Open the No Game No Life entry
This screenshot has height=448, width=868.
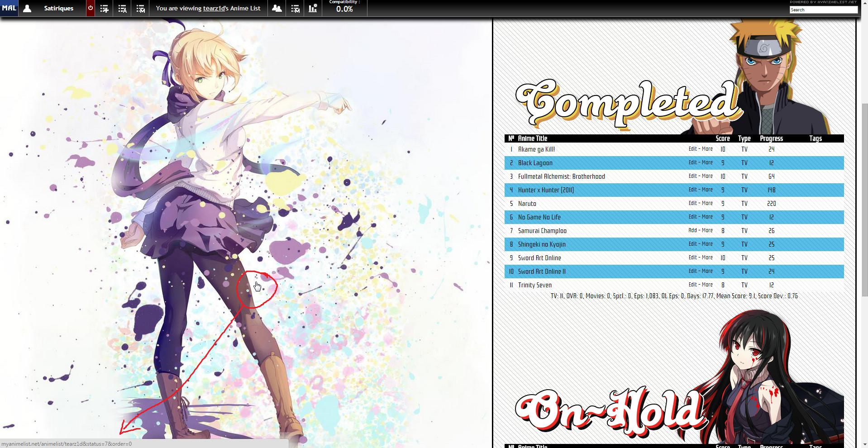pyautogui.click(x=539, y=217)
